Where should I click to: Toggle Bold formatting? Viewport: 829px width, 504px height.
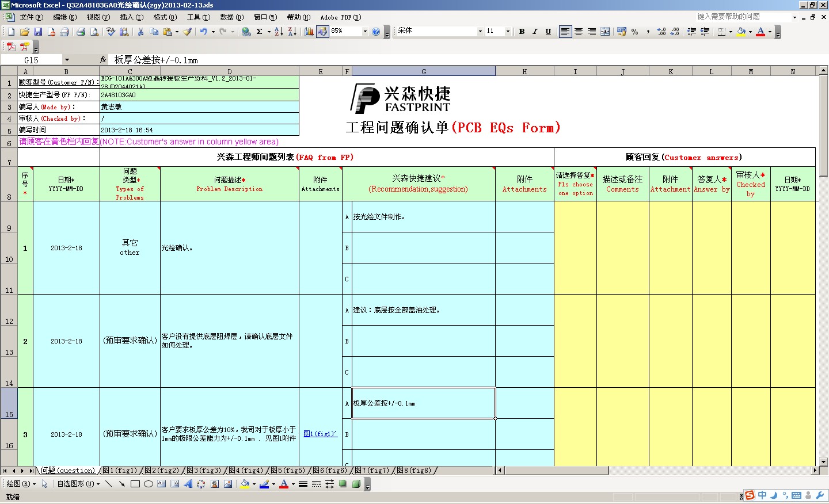[522, 32]
